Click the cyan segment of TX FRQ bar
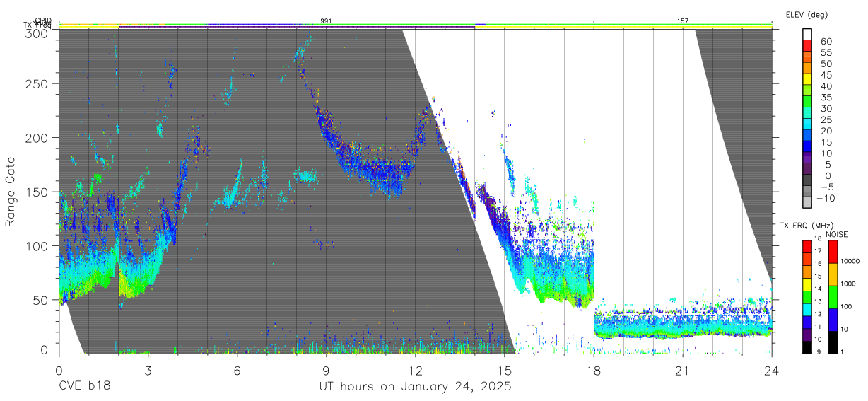 point(807,309)
